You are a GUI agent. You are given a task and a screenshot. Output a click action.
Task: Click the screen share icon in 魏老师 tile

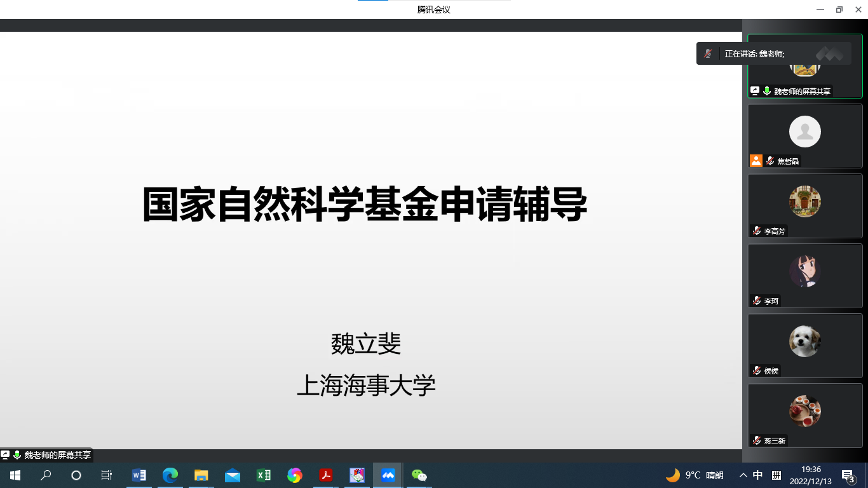tap(755, 91)
